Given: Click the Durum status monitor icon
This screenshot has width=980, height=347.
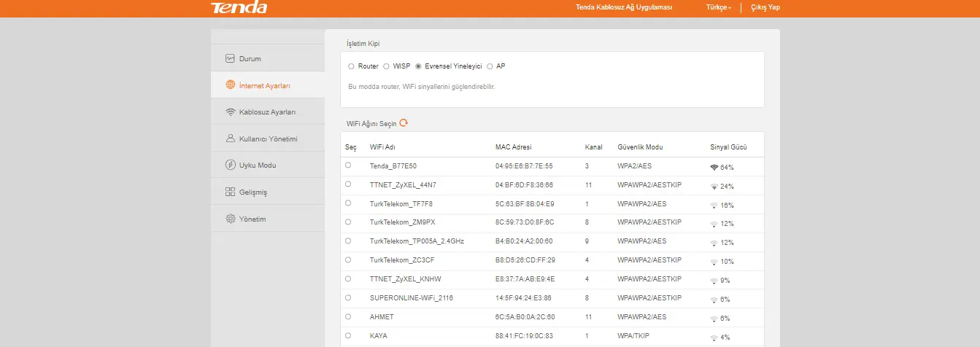Looking at the screenshot, I should tap(230, 58).
